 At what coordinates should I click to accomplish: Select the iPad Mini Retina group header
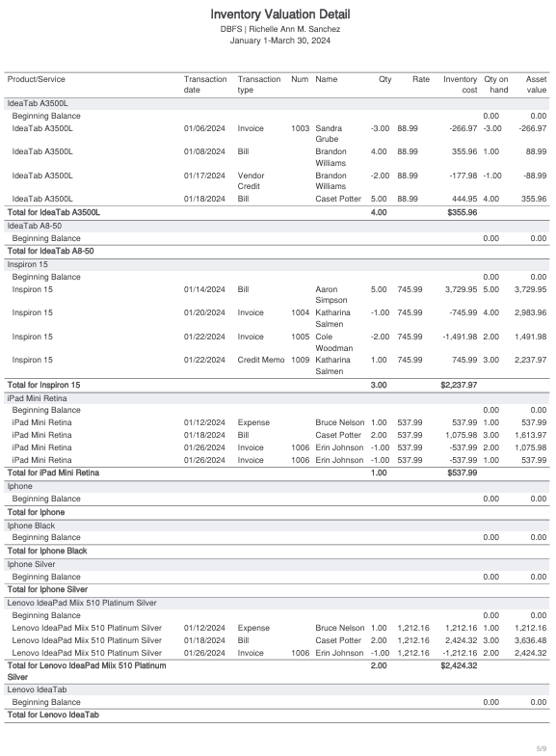coord(278,399)
